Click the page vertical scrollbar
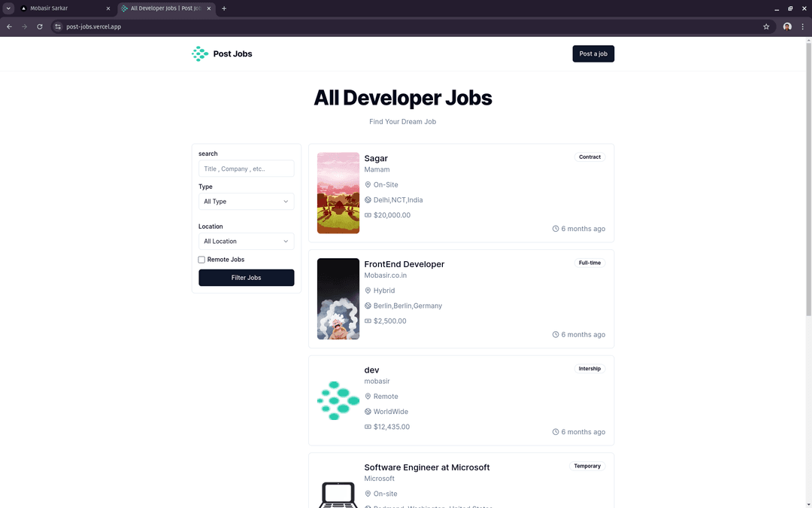 808,179
